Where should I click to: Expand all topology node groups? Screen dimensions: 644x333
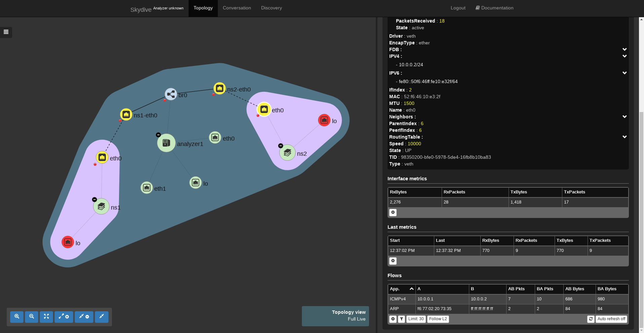click(x=64, y=317)
